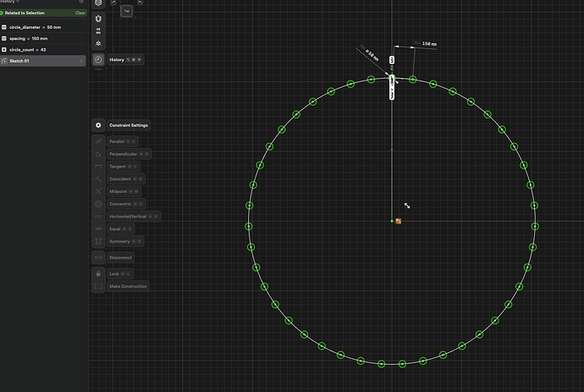This screenshot has width=584, height=392.
Task: Click the Top view cube face
Action: coord(127,11)
